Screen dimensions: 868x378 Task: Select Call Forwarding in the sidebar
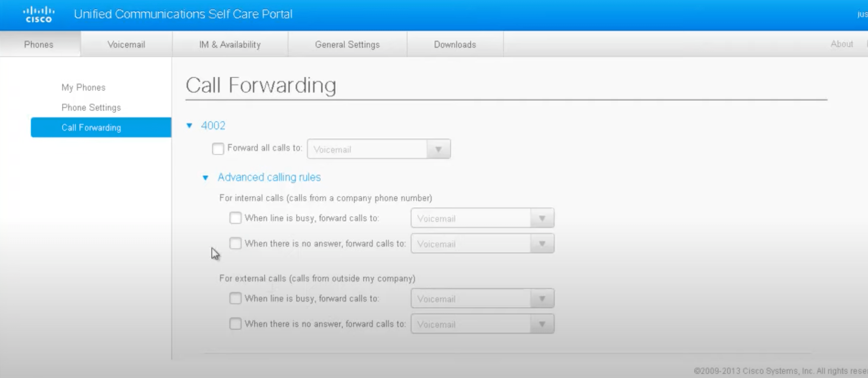(x=91, y=127)
